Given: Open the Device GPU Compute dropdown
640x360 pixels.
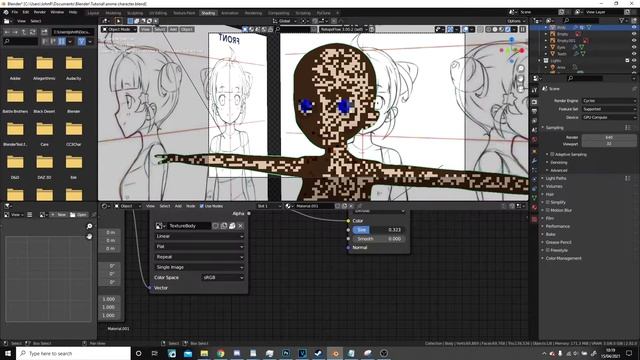Looking at the screenshot, I should tap(609, 117).
